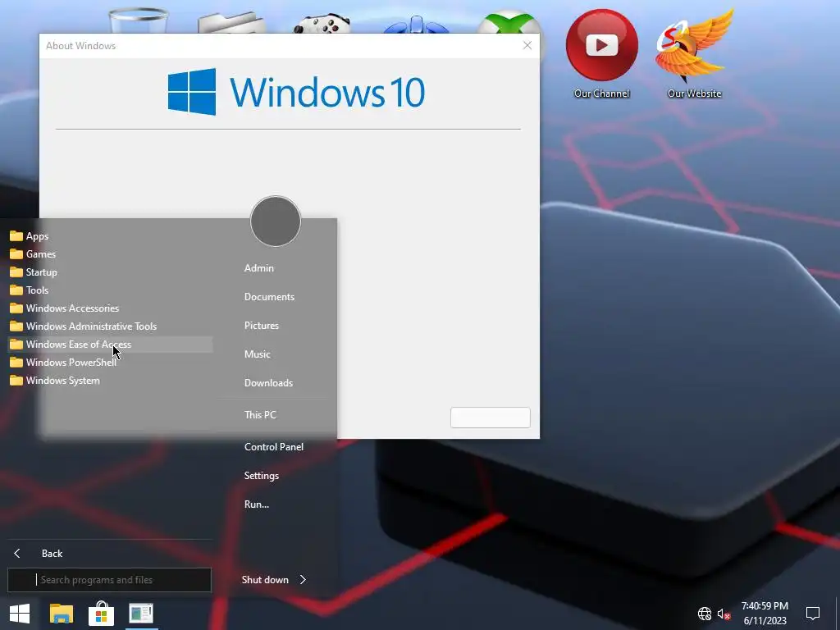Open the clock and date flyout

click(x=765, y=614)
